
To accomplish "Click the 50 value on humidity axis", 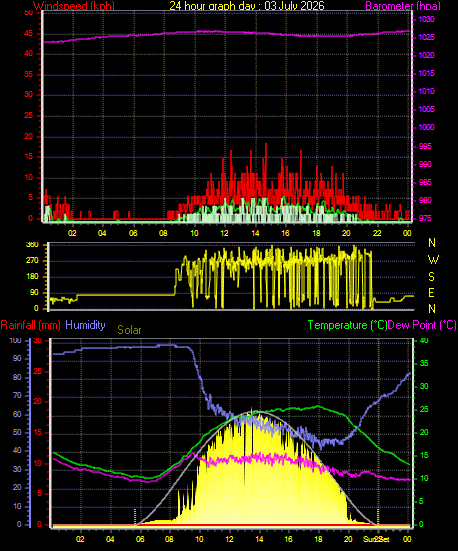I will 17,433.
